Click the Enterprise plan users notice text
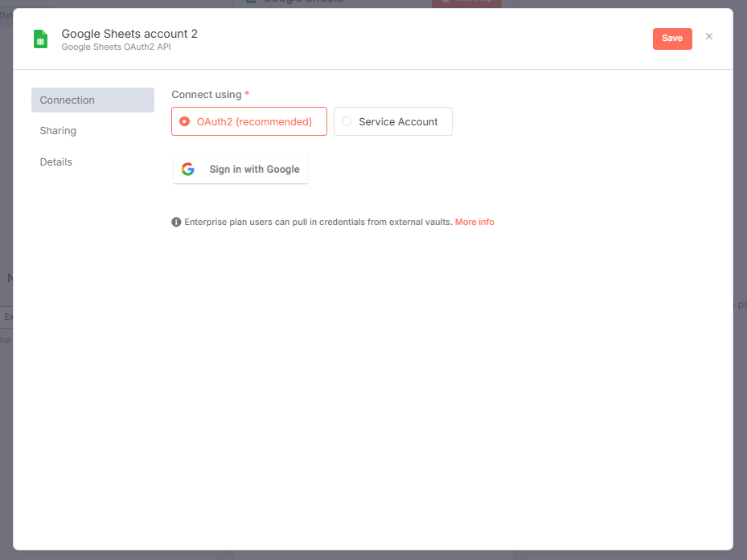The width and height of the screenshot is (747, 560). click(x=318, y=222)
